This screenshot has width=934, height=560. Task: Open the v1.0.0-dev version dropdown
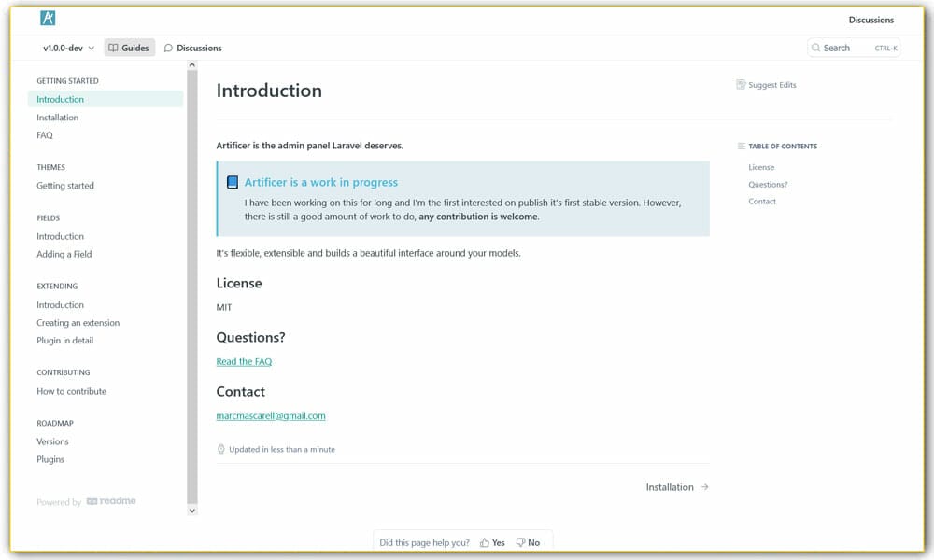pyautogui.click(x=68, y=48)
